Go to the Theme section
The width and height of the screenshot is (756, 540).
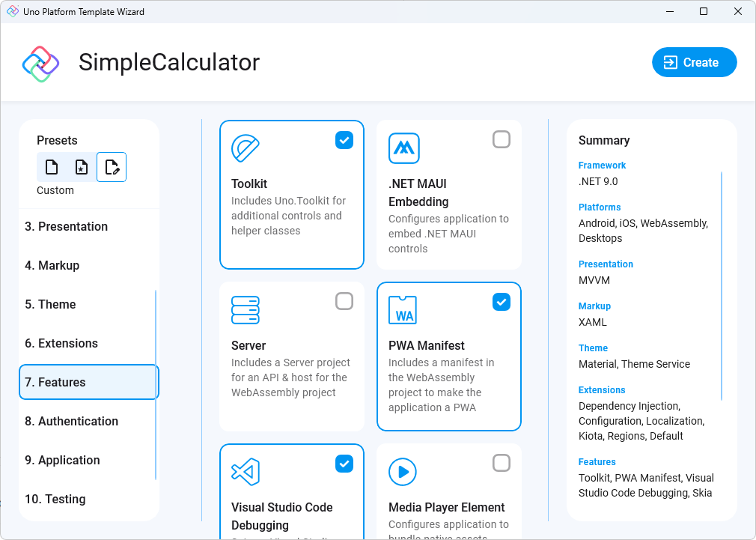[x=88, y=304]
